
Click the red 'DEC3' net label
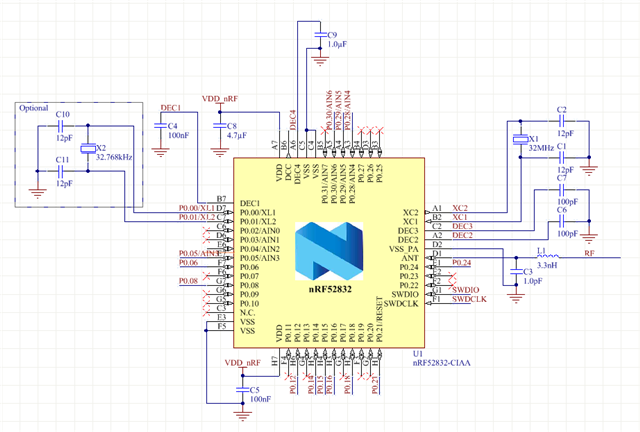coord(462,226)
